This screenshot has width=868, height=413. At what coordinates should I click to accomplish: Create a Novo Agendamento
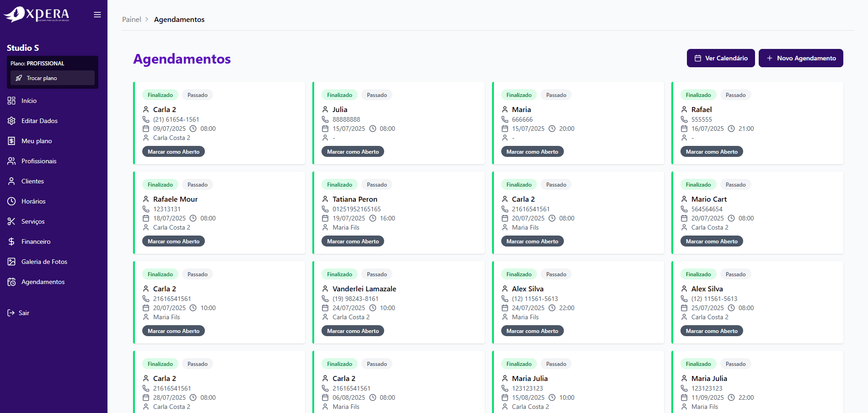[x=800, y=58]
